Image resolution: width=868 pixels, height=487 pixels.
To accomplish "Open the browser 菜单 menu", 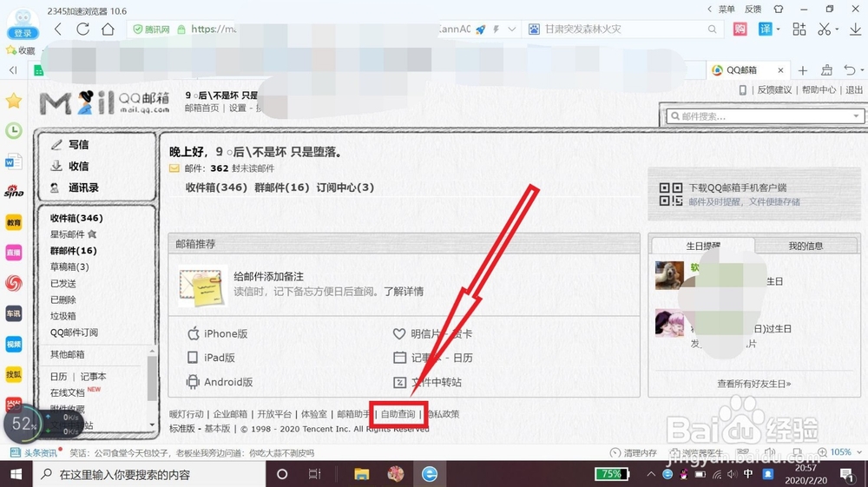I will (727, 10).
